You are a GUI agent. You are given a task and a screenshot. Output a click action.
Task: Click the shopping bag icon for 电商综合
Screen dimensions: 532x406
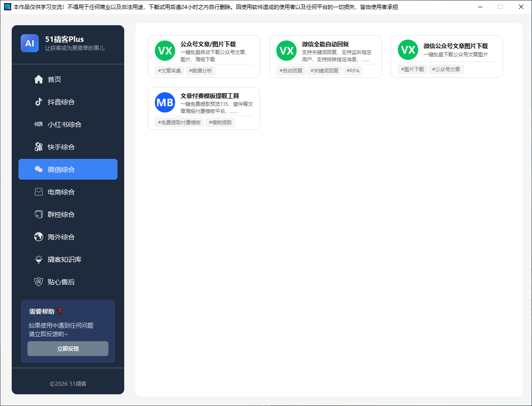[39, 192]
